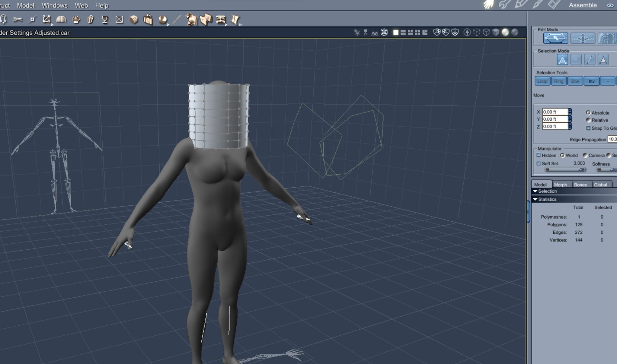Select the Relative radio button

(588, 120)
